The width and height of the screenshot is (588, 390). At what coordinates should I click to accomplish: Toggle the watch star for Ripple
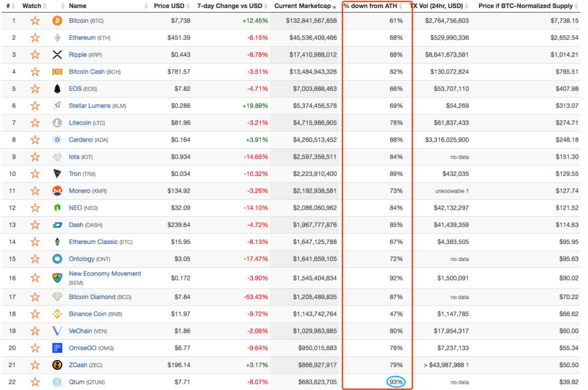pyautogui.click(x=35, y=55)
